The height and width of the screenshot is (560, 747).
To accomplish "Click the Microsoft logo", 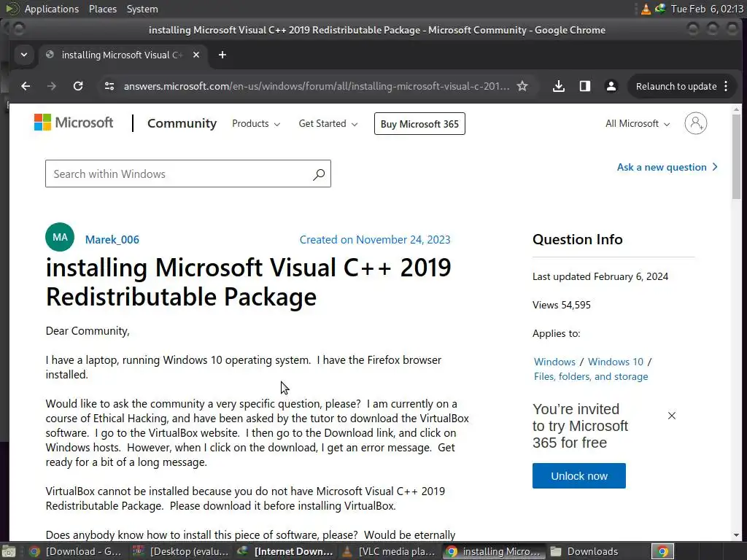I will pos(74,122).
